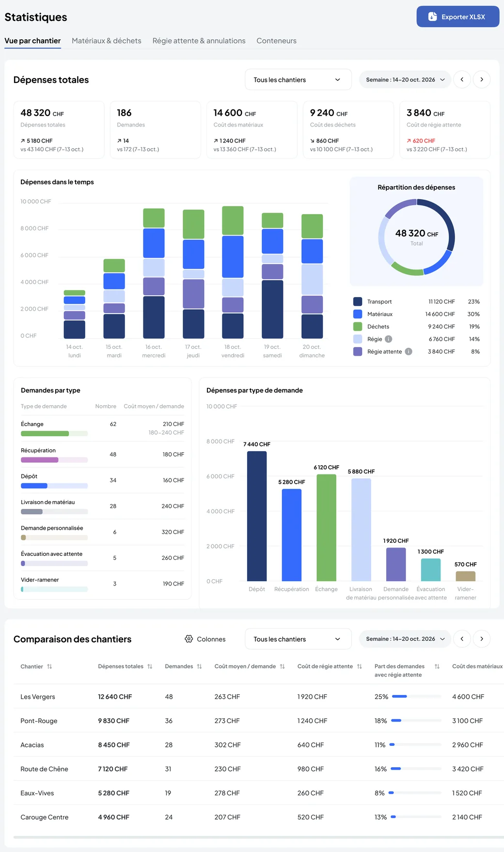Open week selector in Comparaison des chantiers
Viewport: 504px width, 852px height.
coord(405,639)
